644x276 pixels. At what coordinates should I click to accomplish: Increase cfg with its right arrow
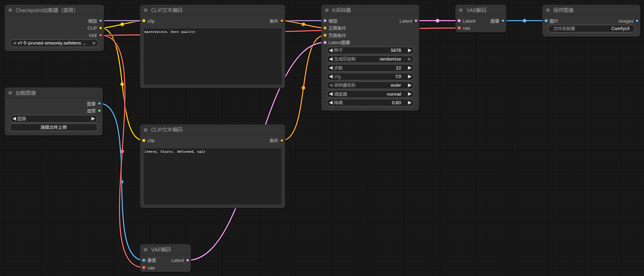410,77
